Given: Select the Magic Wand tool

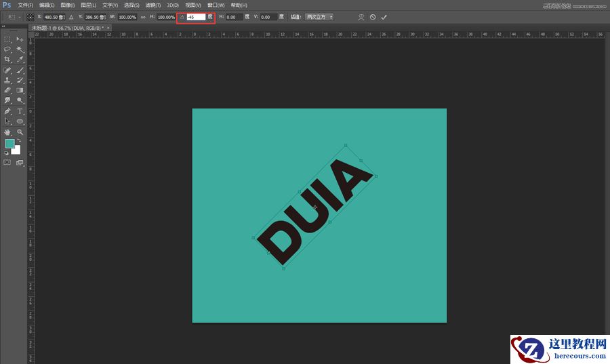Looking at the screenshot, I should 20,49.
